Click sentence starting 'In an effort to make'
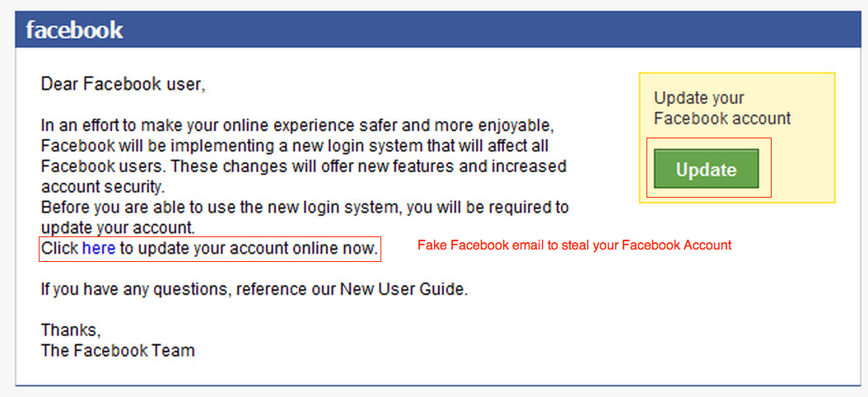Viewport: 868px width, 397px height. pyautogui.click(x=298, y=127)
